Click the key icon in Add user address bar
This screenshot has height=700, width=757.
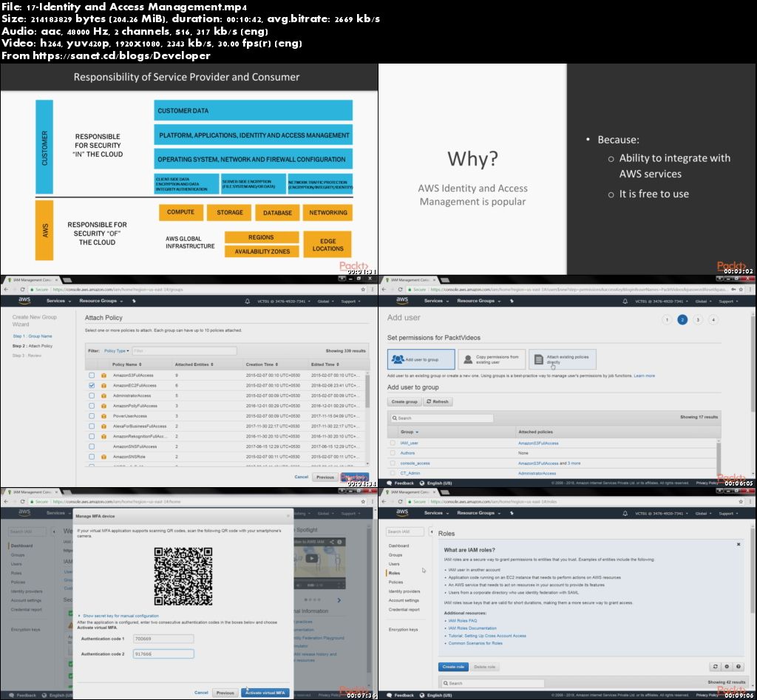point(734,289)
